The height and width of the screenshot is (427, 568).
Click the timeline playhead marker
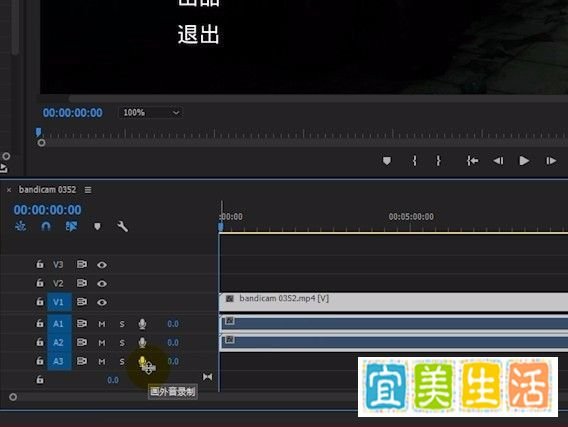coord(221,227)
